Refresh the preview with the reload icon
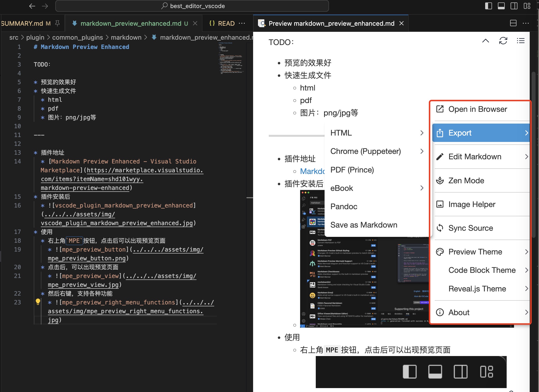This screenshot has height=392, width=539. (x=503, y=41)
